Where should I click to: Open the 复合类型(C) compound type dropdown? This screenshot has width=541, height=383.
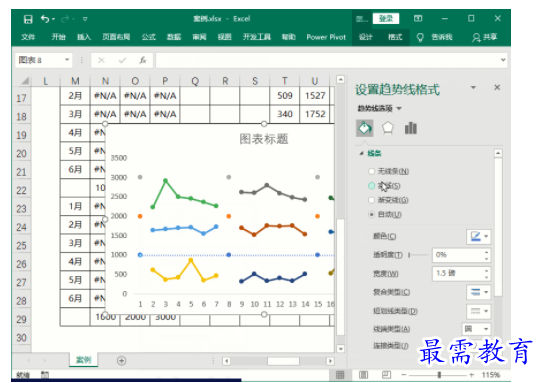(479, 292)
